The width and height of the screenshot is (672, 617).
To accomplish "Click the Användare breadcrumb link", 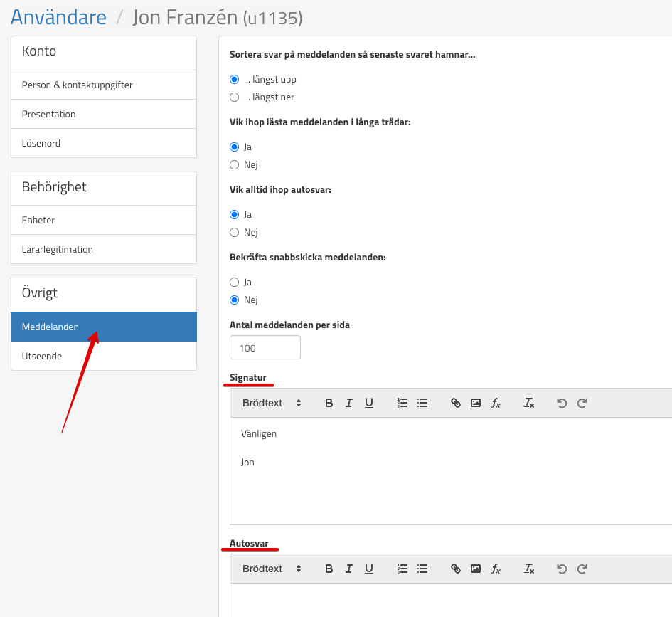I will 58,17.
